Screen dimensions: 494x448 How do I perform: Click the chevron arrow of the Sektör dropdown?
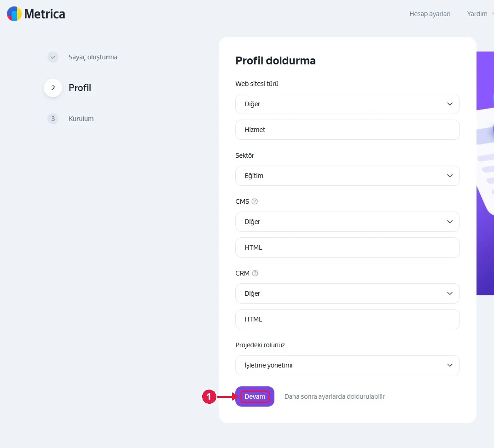click(450, 176)
